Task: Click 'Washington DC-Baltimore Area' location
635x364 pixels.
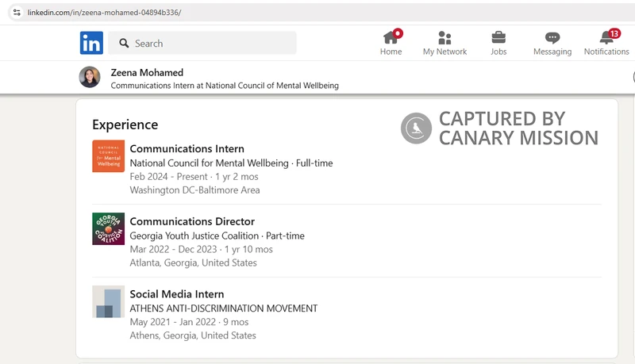Action: (x=194, y=190)
